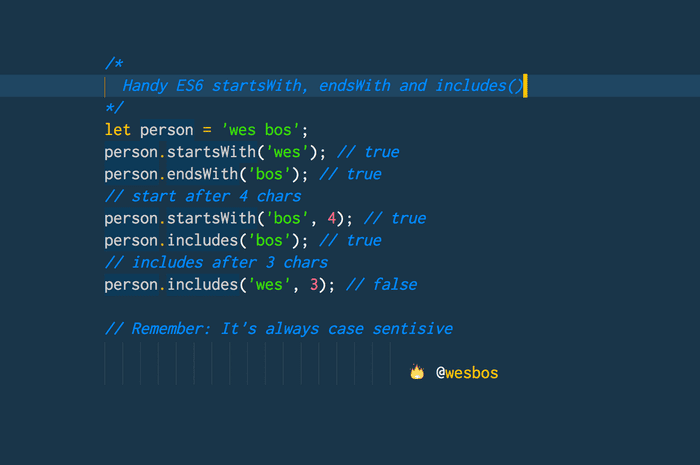Click the 'let' keyword
Screen dimensions: 700x465
[117, 130]
